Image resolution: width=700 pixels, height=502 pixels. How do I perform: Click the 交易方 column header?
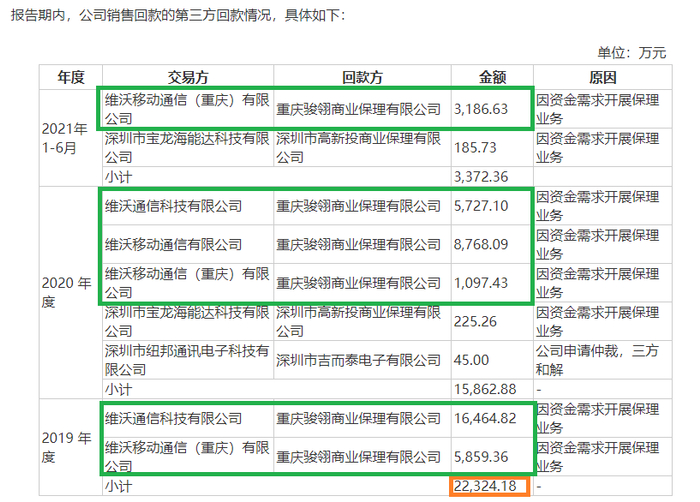(x=188, y=77)
